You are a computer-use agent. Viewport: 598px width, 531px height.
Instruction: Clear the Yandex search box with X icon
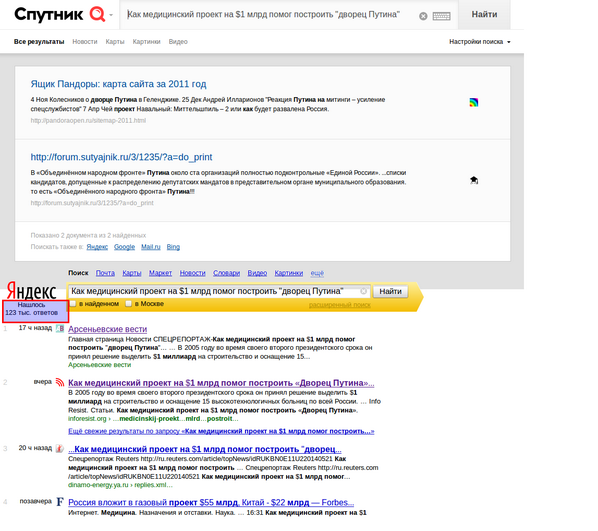[363, 291]
